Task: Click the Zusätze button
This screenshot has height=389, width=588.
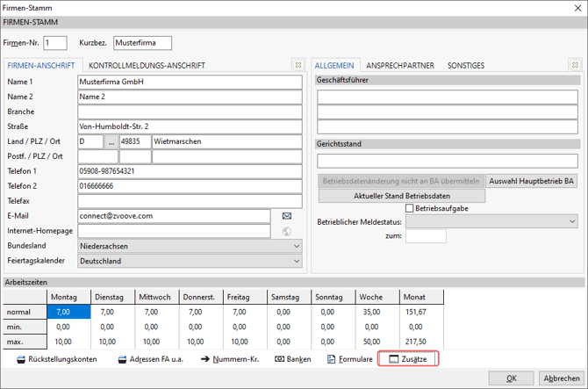Action: tap(407, 359)
